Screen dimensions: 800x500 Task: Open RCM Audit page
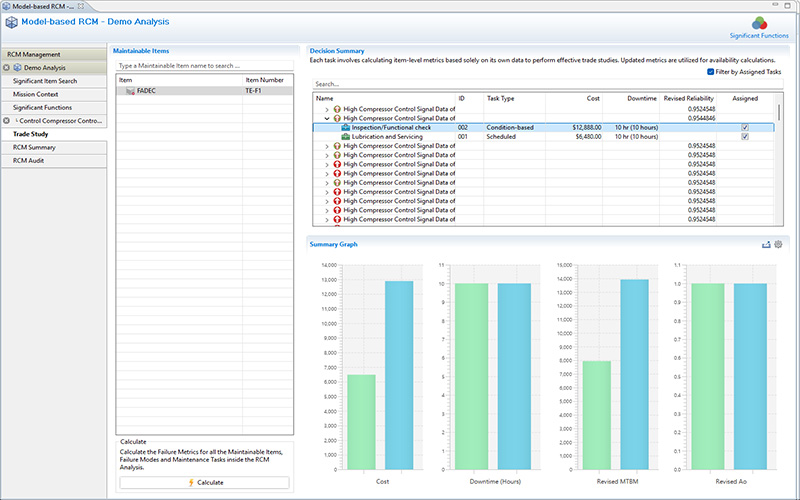(x=54, y=160)
